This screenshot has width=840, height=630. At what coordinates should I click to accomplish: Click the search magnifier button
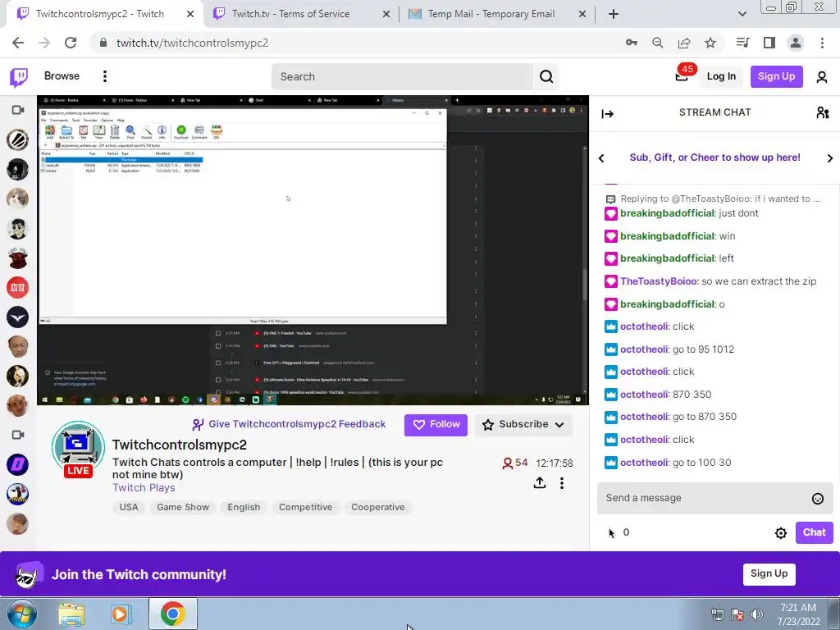pyautogui.click(x=546, y=76)
